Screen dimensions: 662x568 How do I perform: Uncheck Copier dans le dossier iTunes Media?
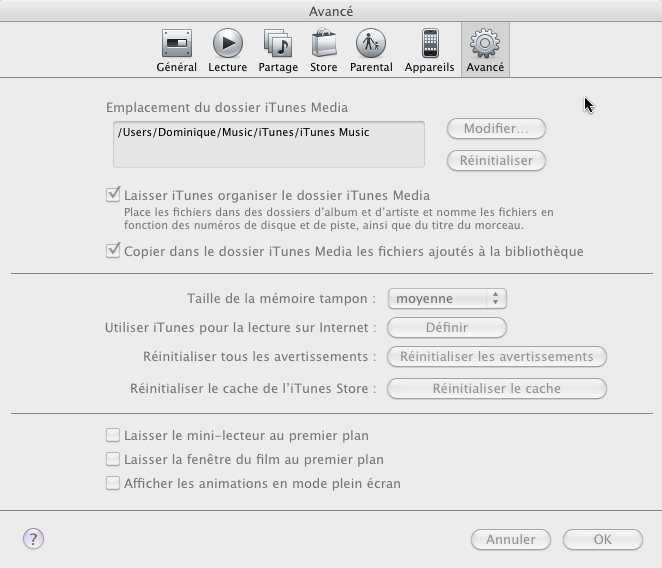coord(113,251)
